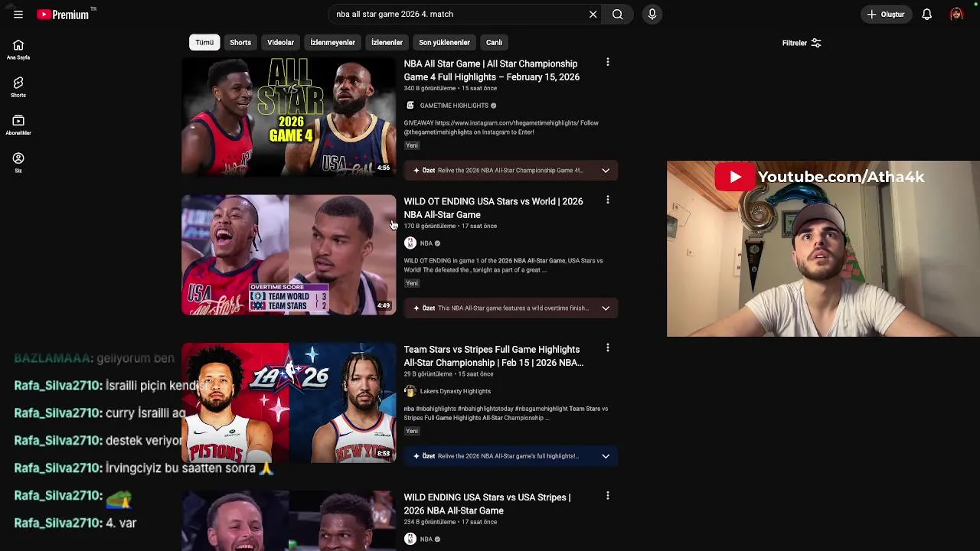
Task: Open the Oluştur create button
Action: click(887, 14)
